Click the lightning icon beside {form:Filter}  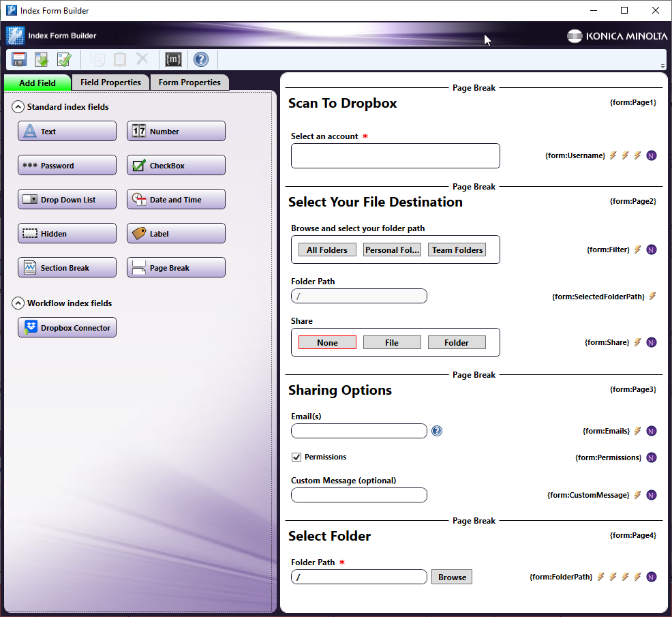(638, 250)
